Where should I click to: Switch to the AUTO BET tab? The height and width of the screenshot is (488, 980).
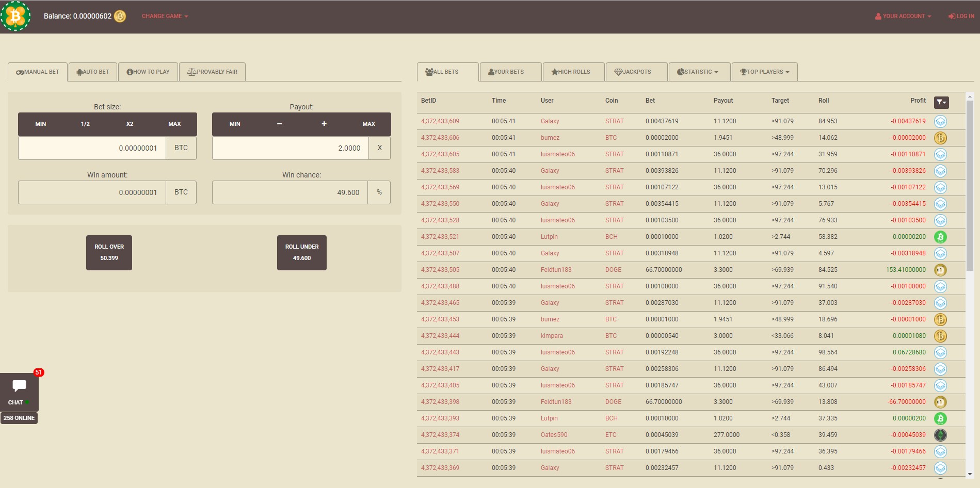coord(93,72)
